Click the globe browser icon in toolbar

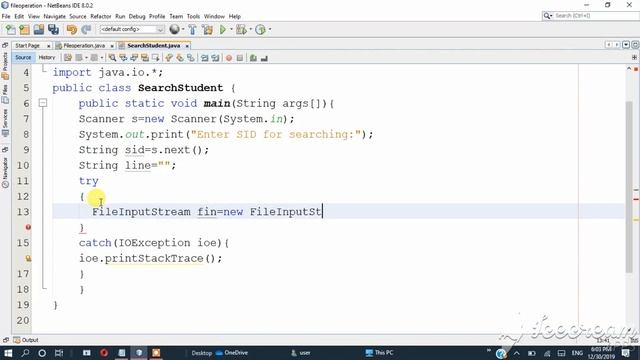click(x=174, y=29)
